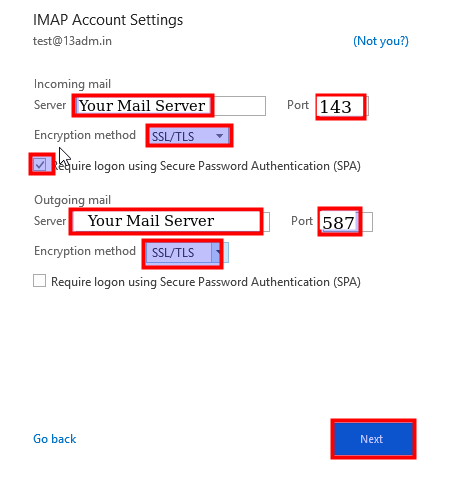Click the Outgoing mail section heading
The height and width of the screenshot is (482, 459).
(x=72, y=200)
